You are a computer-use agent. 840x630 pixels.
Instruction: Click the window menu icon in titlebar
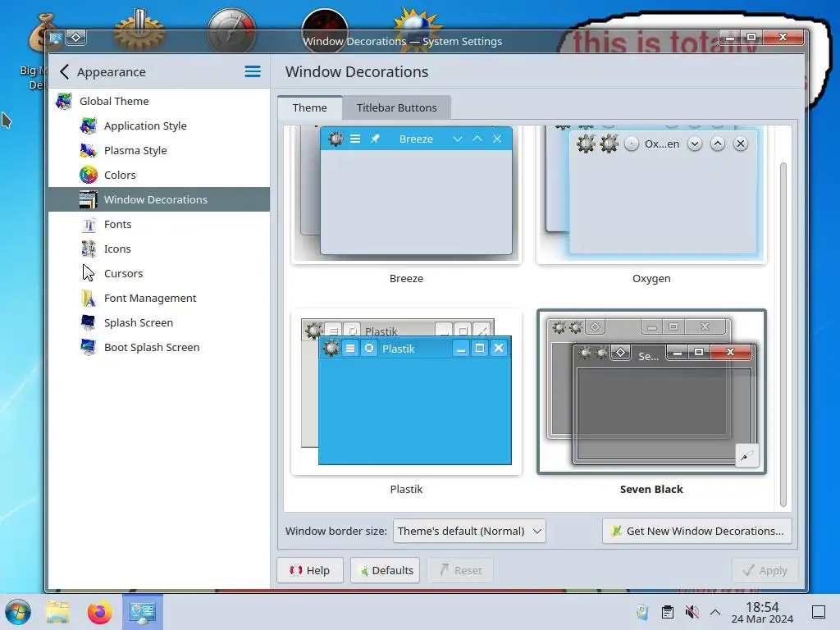[56, 38]
